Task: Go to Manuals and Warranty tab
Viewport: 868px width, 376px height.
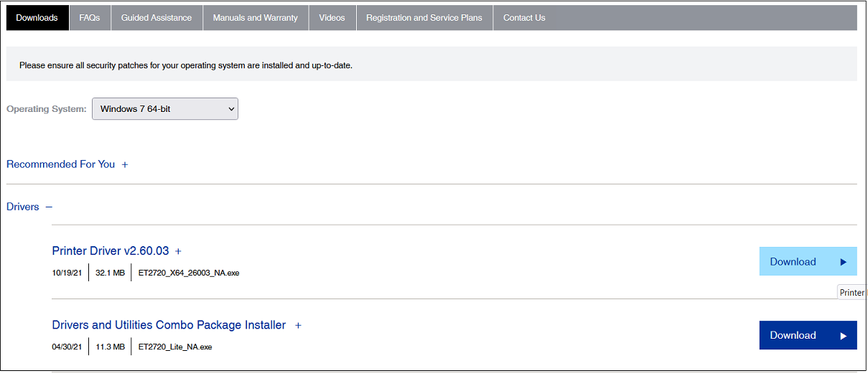Action: tap(256, 18)
